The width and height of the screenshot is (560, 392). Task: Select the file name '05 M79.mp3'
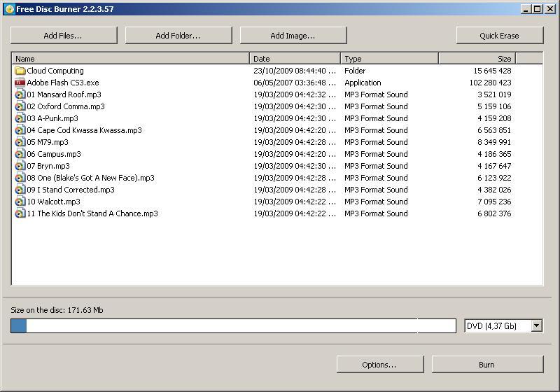[x=48, y=142]
